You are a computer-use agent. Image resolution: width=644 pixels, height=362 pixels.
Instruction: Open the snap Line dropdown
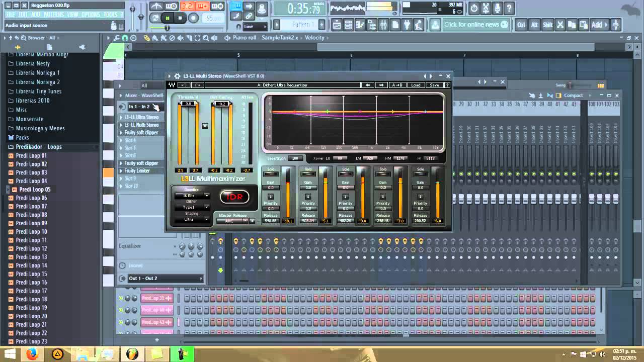click(256, 27)
